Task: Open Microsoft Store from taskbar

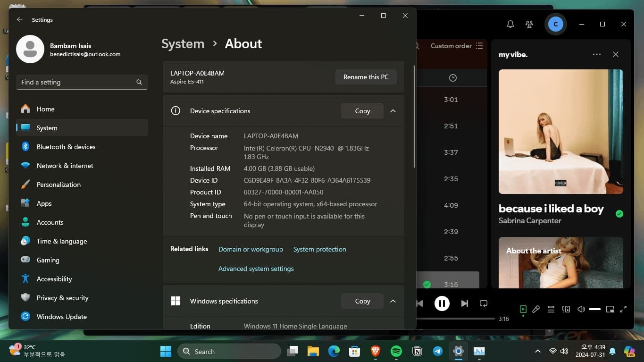Action: tap(355, 351)
